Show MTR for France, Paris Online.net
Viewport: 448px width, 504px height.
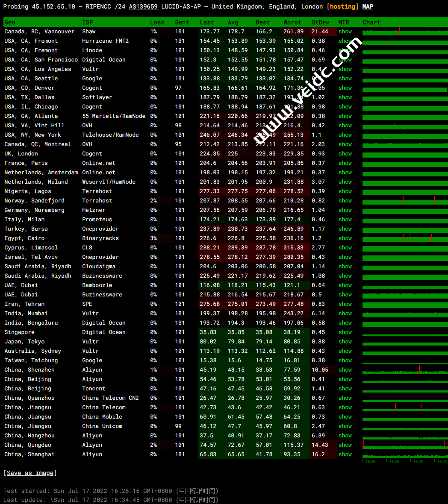pyautogui.click(x=345, y=163)
